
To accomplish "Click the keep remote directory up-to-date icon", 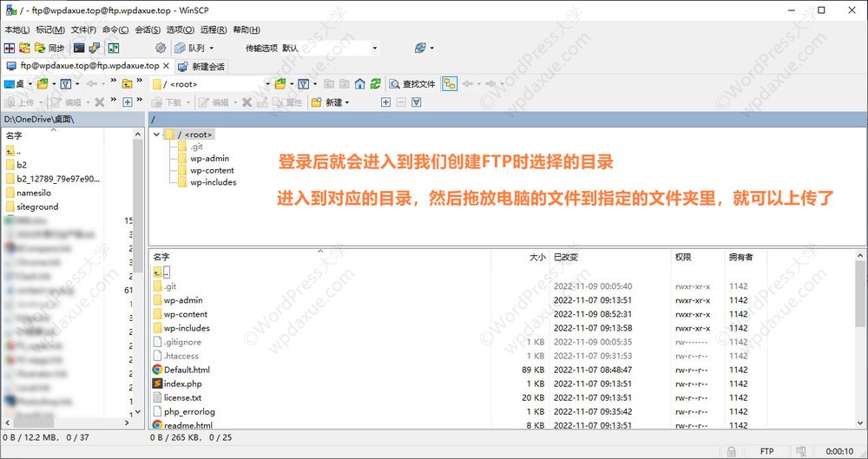I will pos(114,49).
